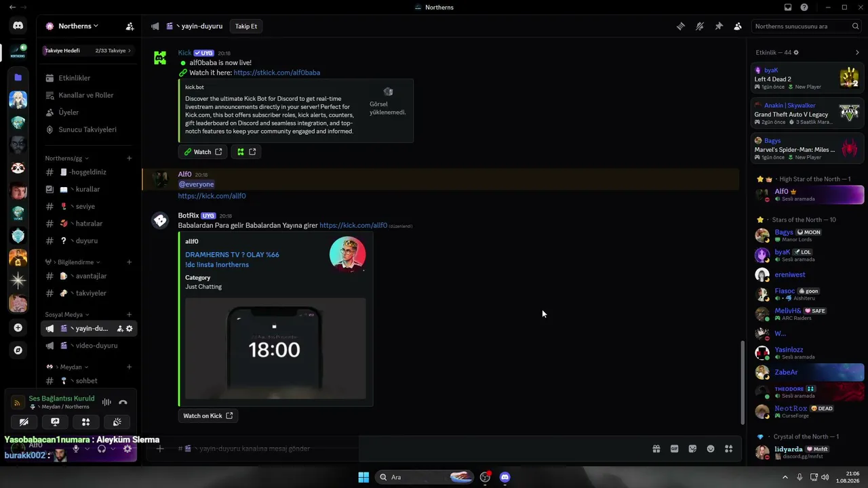
Task: Open voice noise suppression waveform icon
Action: tap(106, 402)
